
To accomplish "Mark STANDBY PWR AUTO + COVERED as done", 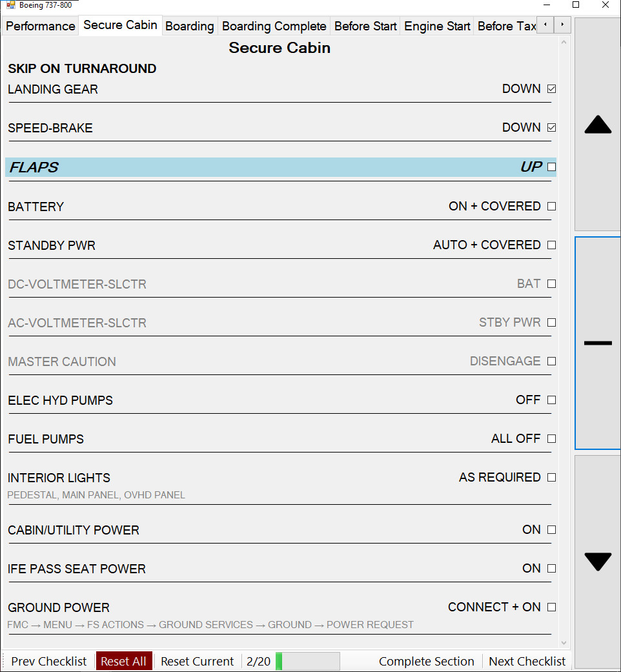I will coord(551,245).
